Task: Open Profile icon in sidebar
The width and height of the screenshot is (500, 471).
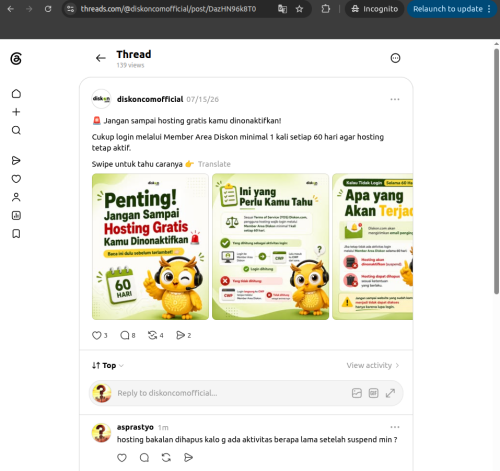Action: pyautogui.click(x=16, y=197)
